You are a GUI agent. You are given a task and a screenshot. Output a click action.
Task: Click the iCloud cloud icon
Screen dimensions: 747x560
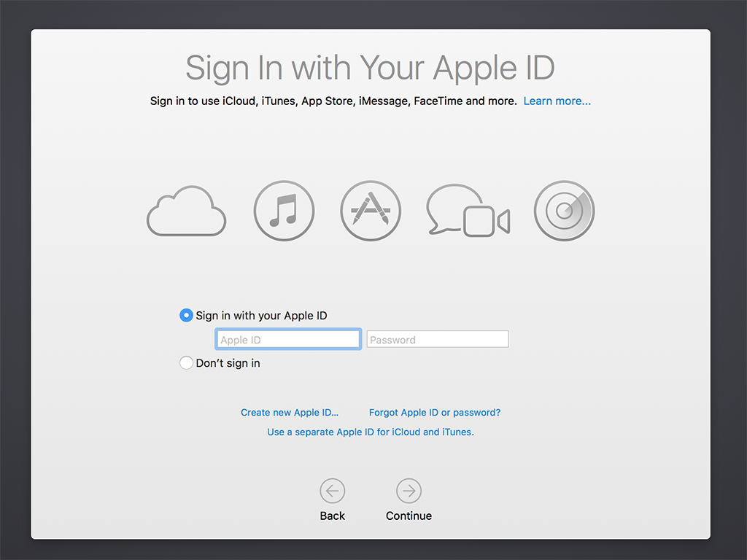point(186,211)
